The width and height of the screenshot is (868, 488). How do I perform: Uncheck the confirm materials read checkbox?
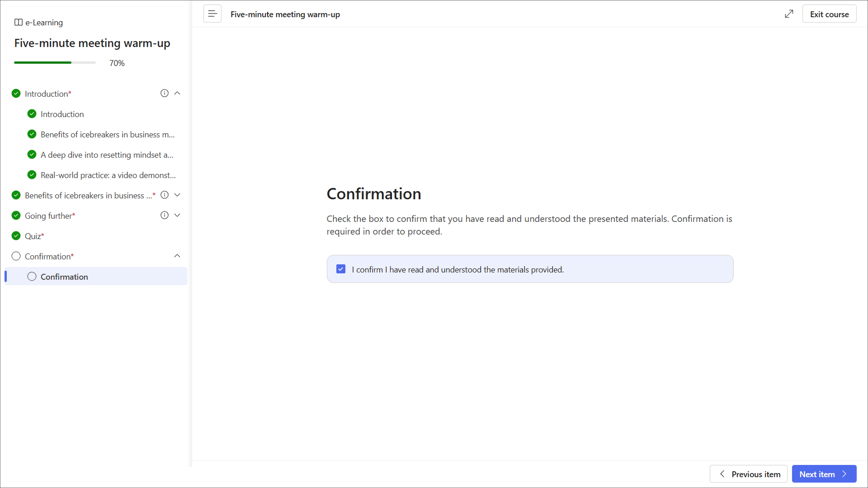click(x=341, y=269)
